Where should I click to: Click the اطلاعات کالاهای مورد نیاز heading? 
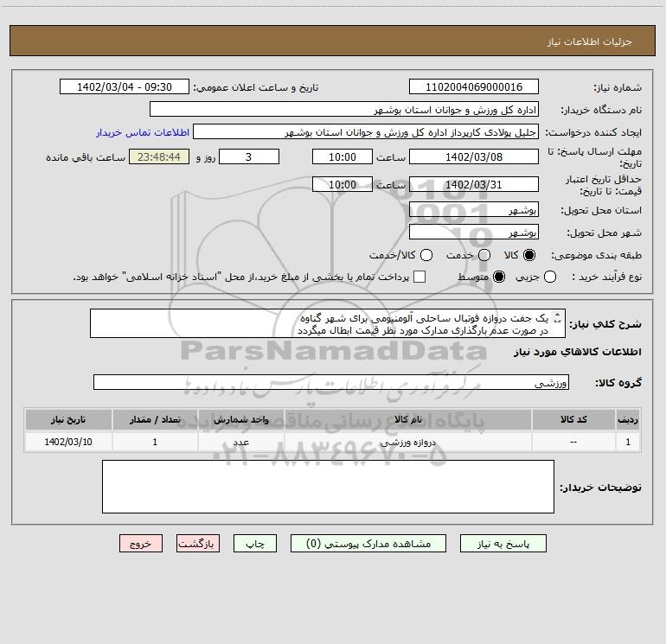click(x=578, y=352)
